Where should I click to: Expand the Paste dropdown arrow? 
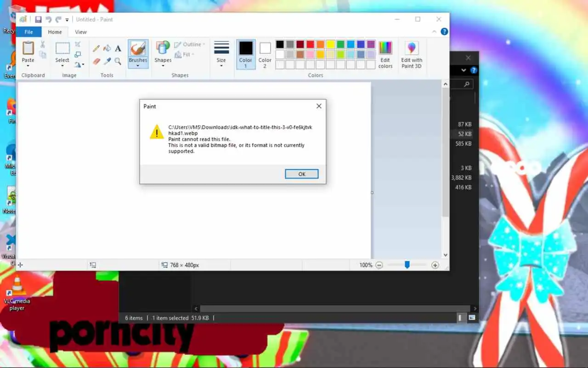point(28,65)
